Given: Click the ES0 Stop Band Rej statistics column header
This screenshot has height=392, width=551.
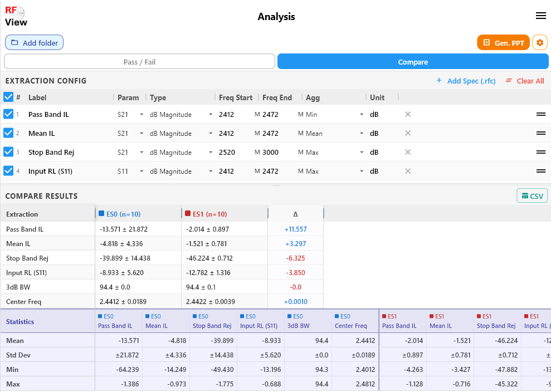Looking at the screenshot, I should (x=213, y=321).
